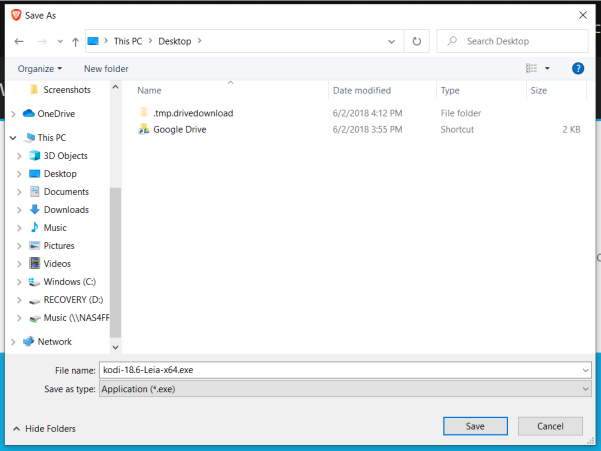Expand the Downloads tree node
This screenshot has height=451, width=601.
click(19, 210)
